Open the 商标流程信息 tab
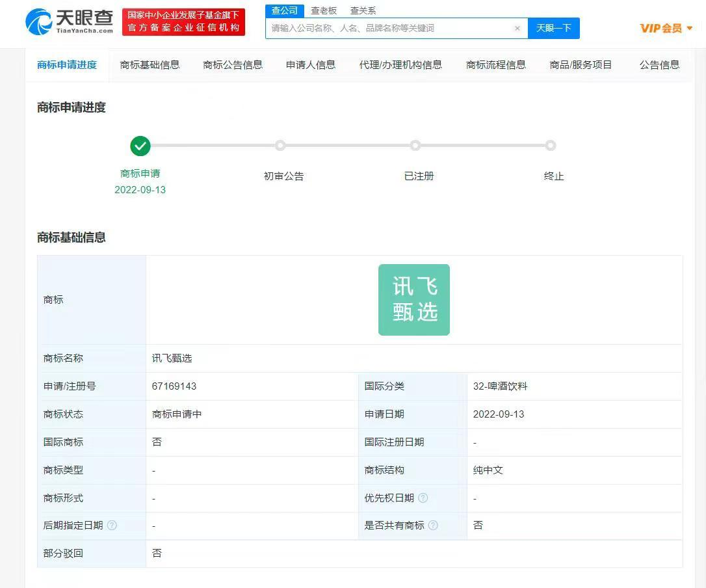The width and height of the screenshot is (706, 588). 496,64
